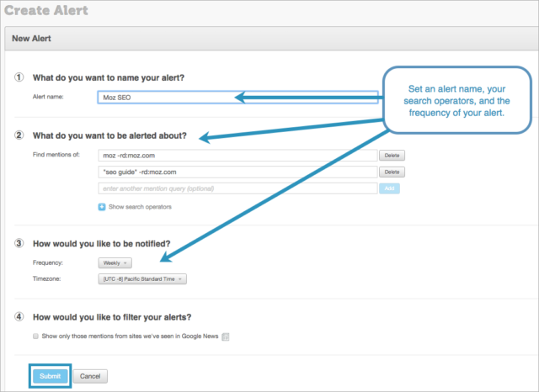Screen dimensions: 539x392
Task: Delete the "moz -rd:moz.com" query
Action: click(391, 156)
